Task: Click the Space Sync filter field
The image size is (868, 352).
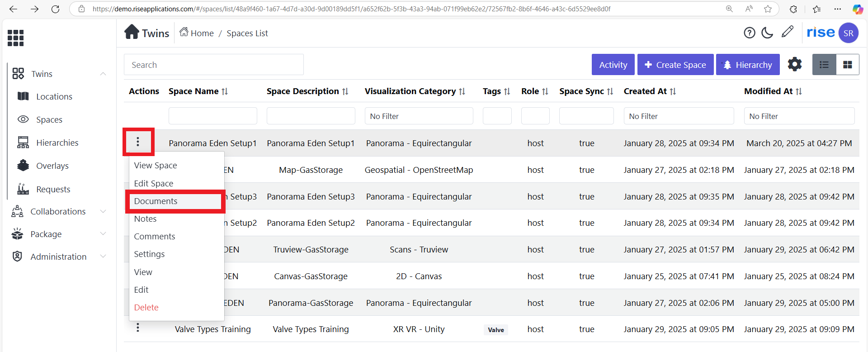Action: click(x=586, y=116)
